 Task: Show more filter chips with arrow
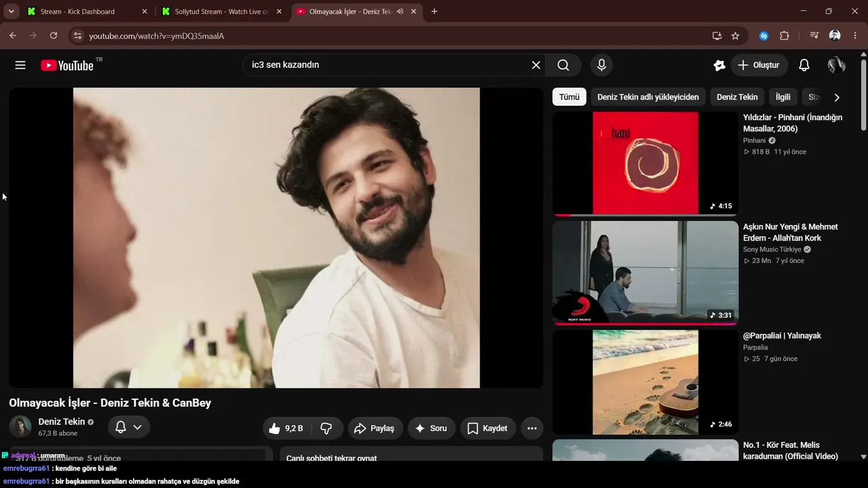(x=837, y=97)
